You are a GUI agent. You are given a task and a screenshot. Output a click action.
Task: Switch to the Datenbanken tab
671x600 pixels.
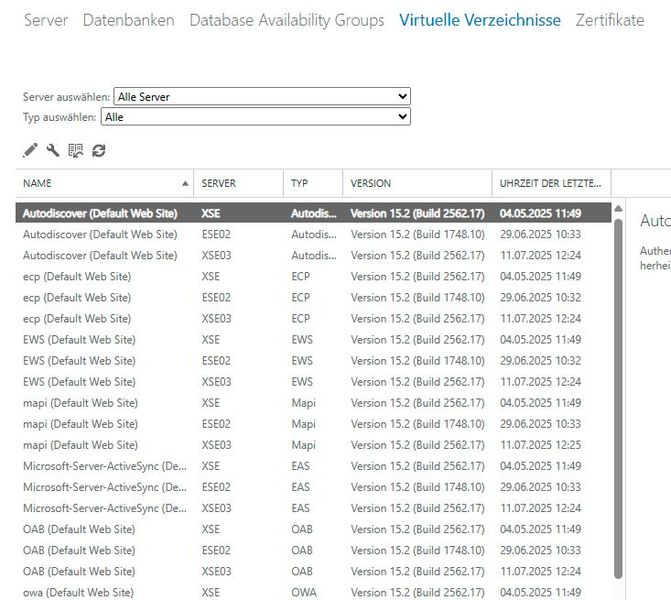[128, 20]
